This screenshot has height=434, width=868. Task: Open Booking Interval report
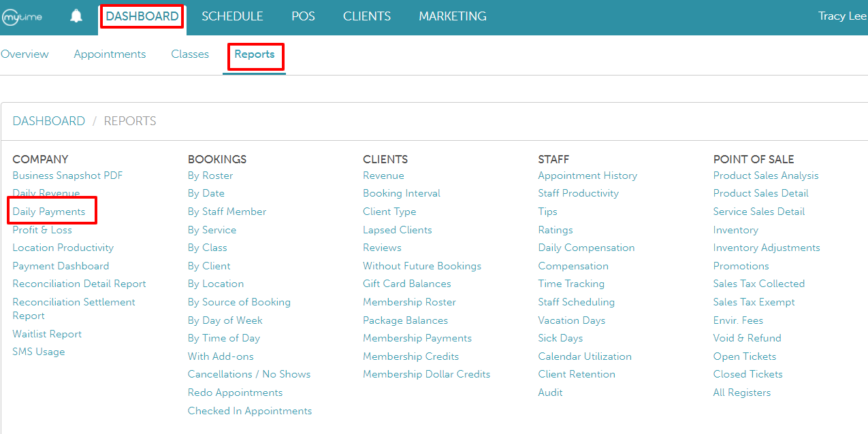(402, 193)
